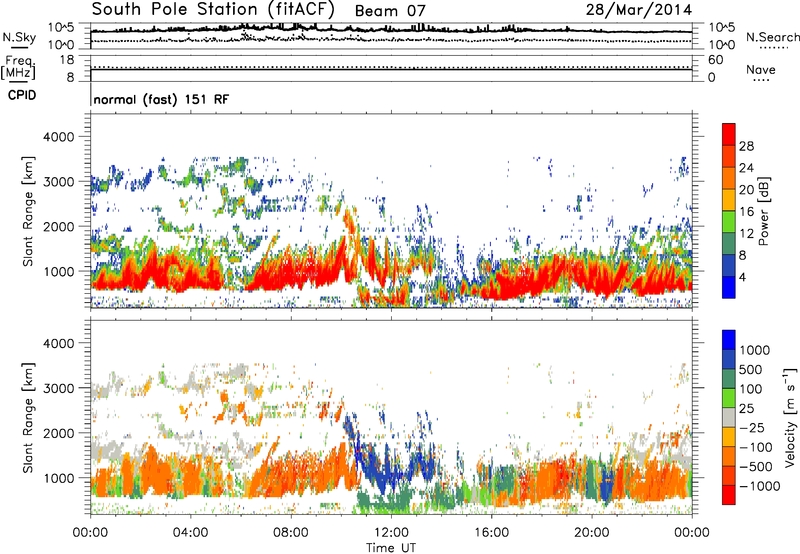Click the '04:00' time axis tick
Viewport: 800px width, 554px height.
pyautogui.click(x=191, y=533)
